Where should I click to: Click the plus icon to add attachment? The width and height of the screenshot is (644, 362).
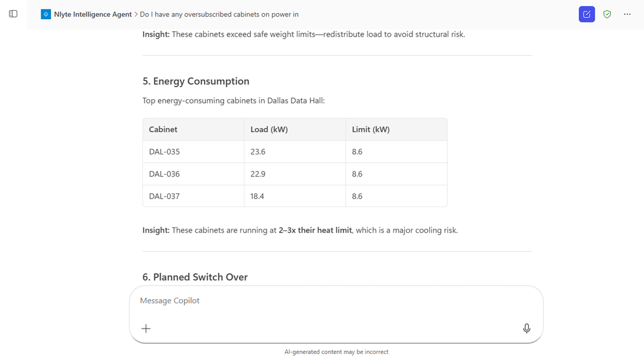(x=146, y=328)
